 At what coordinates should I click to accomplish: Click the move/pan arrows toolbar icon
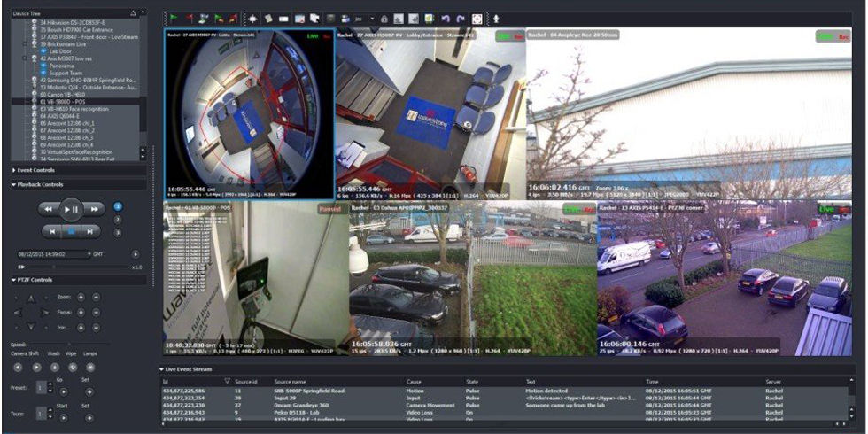pos(253,19)
